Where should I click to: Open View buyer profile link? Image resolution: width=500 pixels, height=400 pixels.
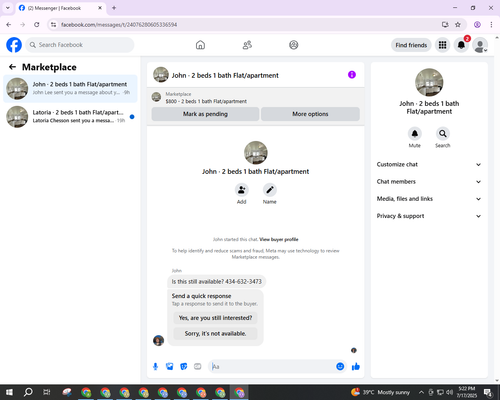279,239
